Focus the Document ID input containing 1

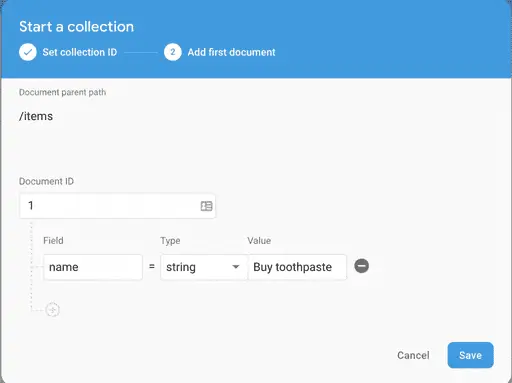point(117,206)
